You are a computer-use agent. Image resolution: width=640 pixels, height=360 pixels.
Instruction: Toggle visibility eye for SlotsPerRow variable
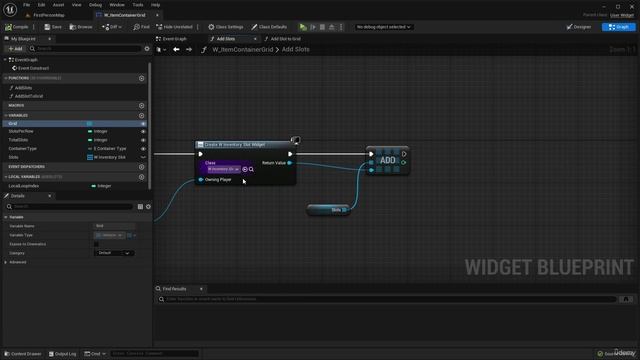pyautogui.click(x=143, y=131)
